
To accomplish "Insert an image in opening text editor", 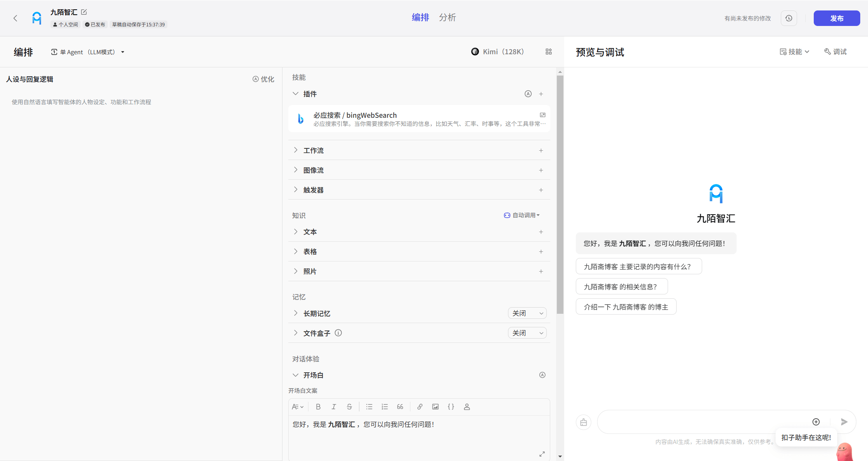I will pyautogui.click(x=436, y=407).
